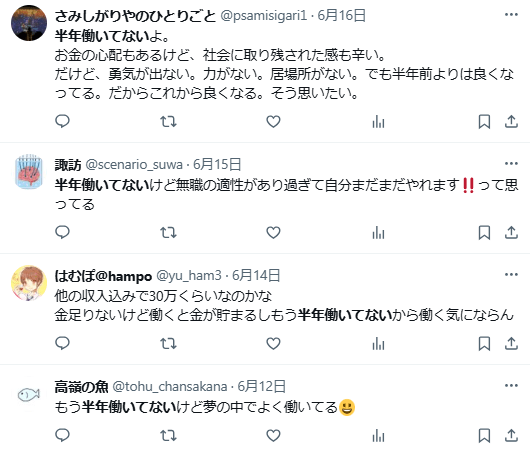Image resolution: width=530 pixels, height=452 pixels.
Task: Click the 高嶺の魚 fish avatar
Action: tap(29, 394)
